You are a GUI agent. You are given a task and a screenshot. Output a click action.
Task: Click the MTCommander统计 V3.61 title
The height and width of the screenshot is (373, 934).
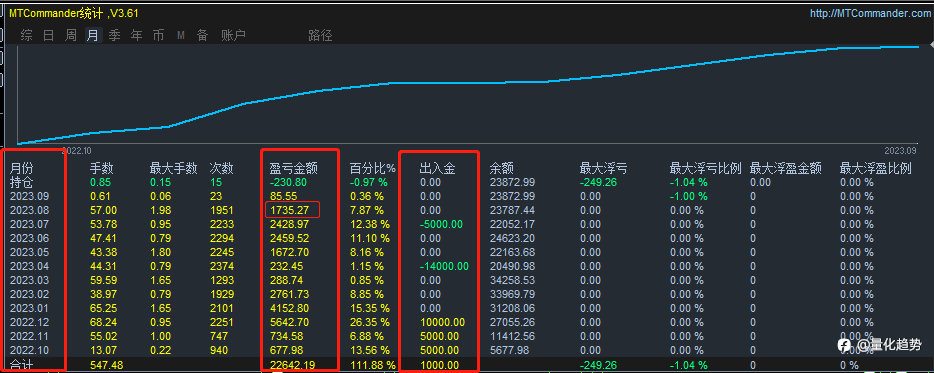[74, 13]
